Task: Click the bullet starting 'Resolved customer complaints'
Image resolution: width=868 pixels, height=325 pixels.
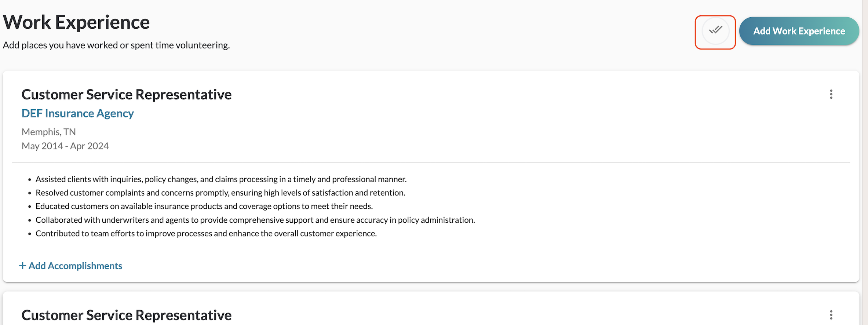Action: (220, 193)
